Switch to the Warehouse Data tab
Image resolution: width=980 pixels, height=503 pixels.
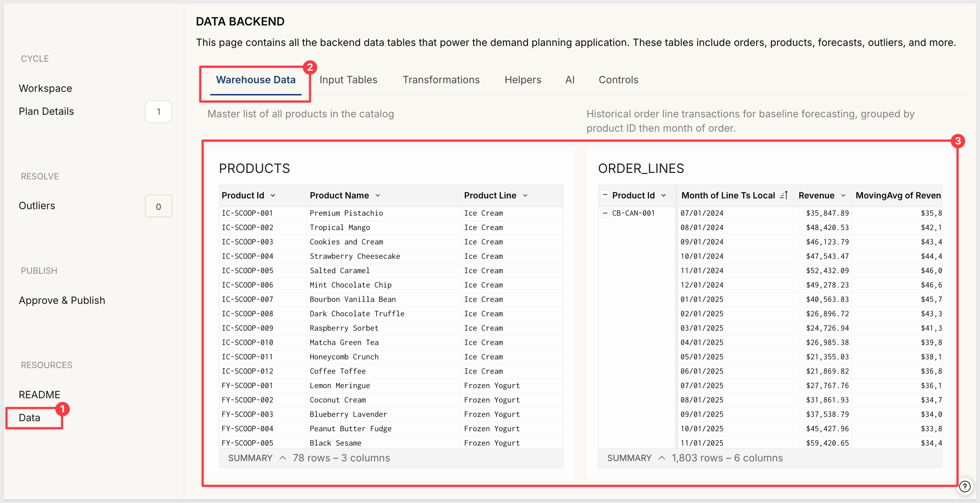click(x=256, y=80)
